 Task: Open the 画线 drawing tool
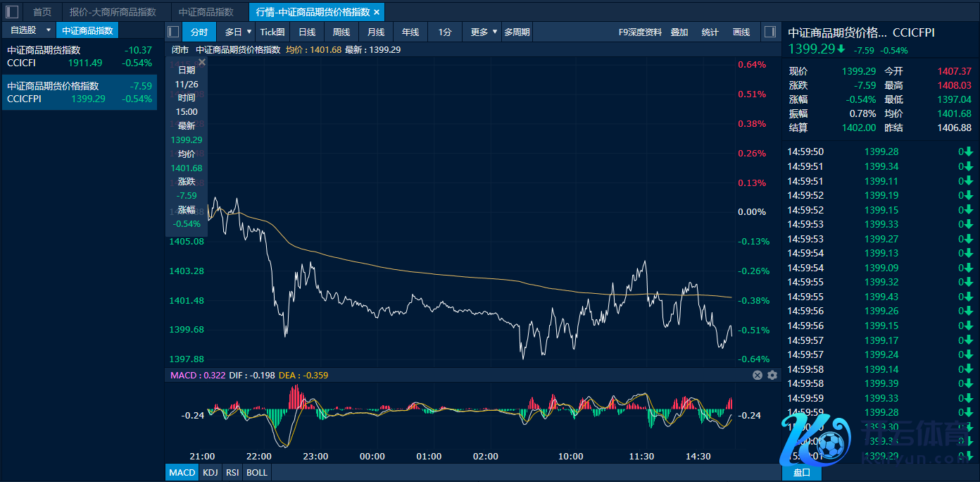(x=741, y=32)
